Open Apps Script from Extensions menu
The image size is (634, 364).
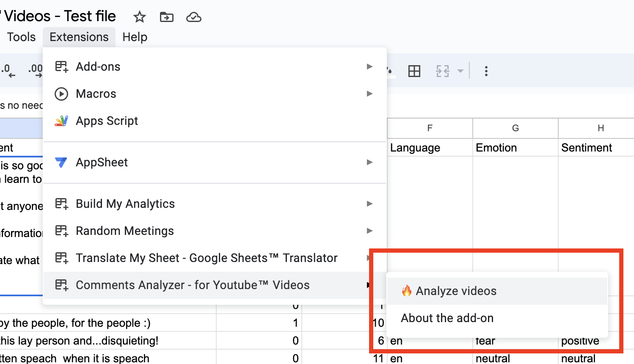(107, 121)
